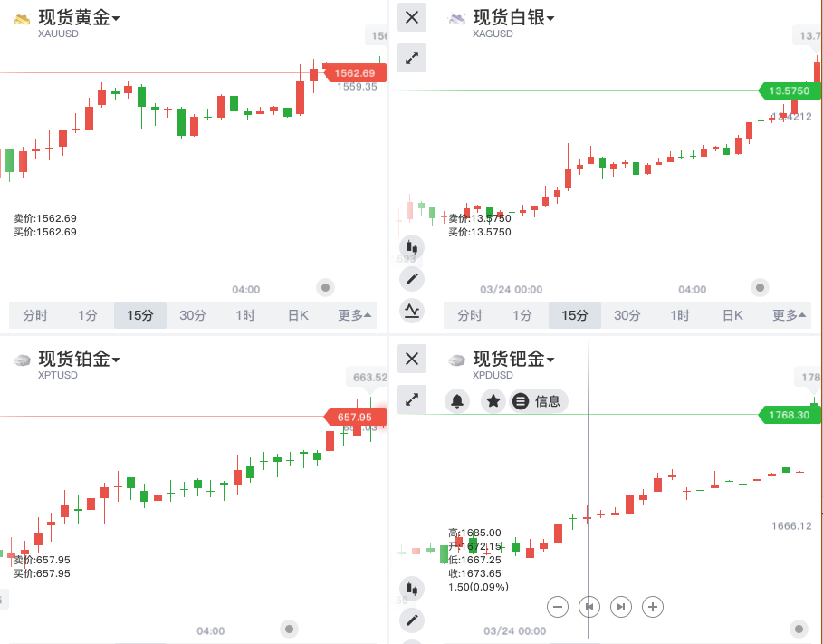This screenshot has height=644, width=823.
Task: Open candlestick chart type in silver panel
Action: 412,246
